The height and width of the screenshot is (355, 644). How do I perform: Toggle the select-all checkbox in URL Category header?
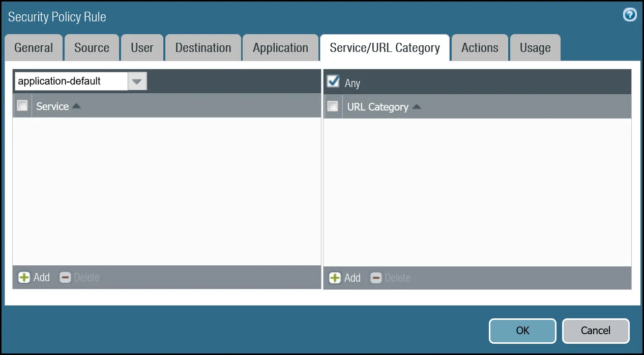pyautogui.click(x=333, y=106)
